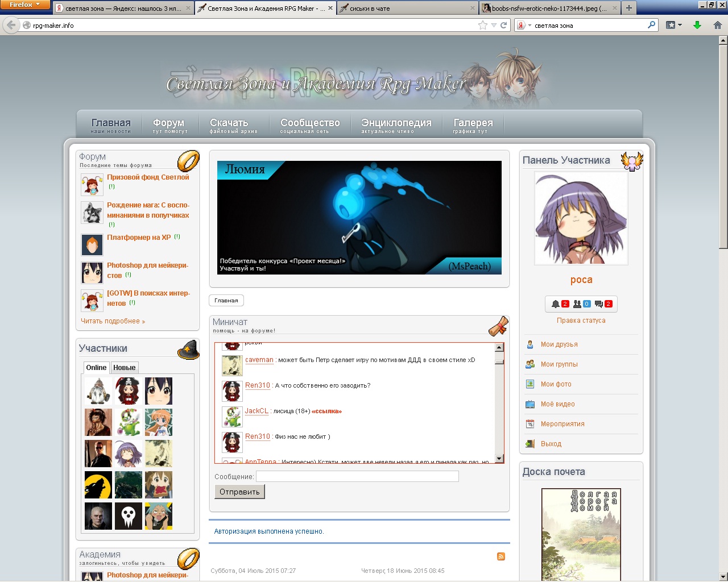Click the Правка статуса link
This screenshot has width=728, height=582.
(x=581, y=321)
